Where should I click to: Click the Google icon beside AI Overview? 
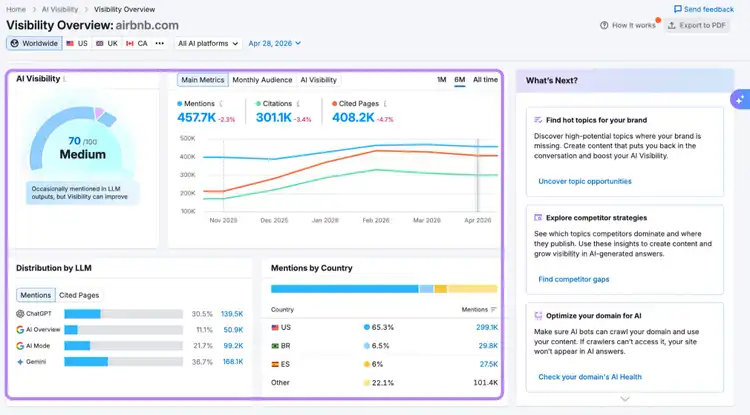pos(20,329)
